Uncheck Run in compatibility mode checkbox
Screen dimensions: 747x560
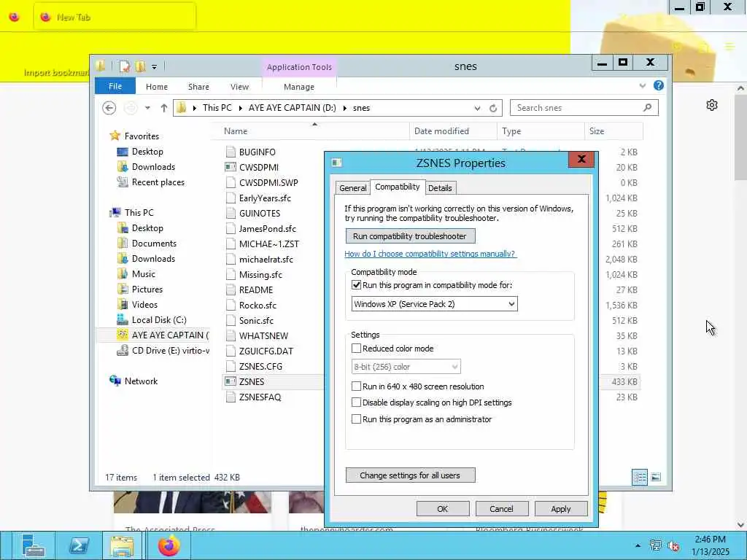pyautogui.click(x=356, y=285)
